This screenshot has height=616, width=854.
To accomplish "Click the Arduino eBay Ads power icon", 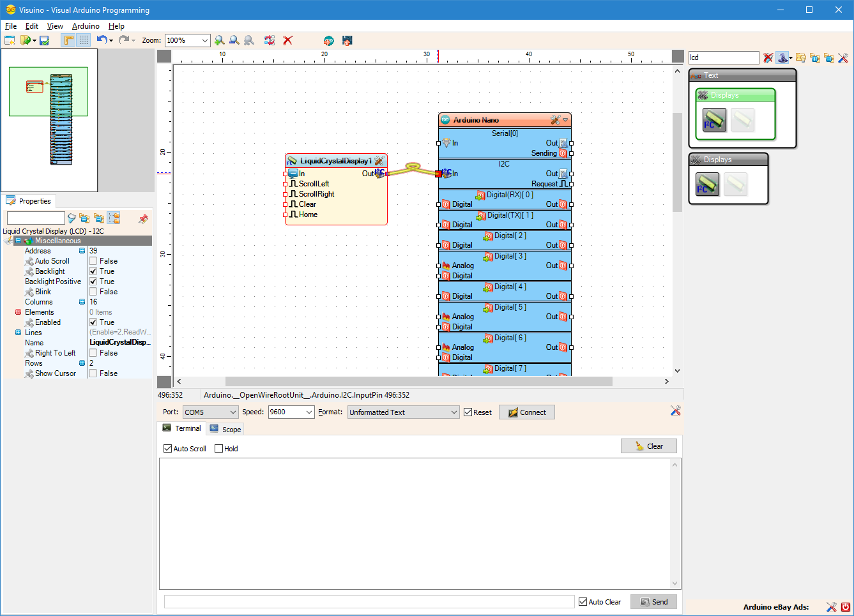I will (846, 607).
